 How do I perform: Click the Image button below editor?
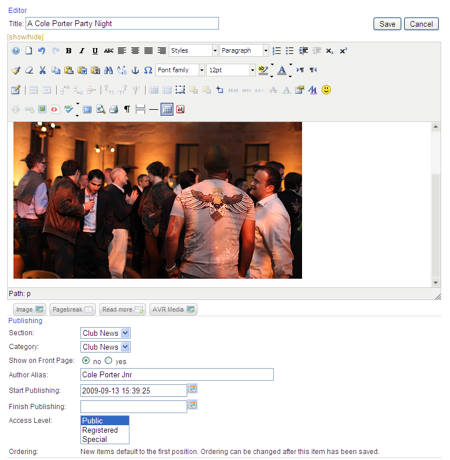click(30, 309)
